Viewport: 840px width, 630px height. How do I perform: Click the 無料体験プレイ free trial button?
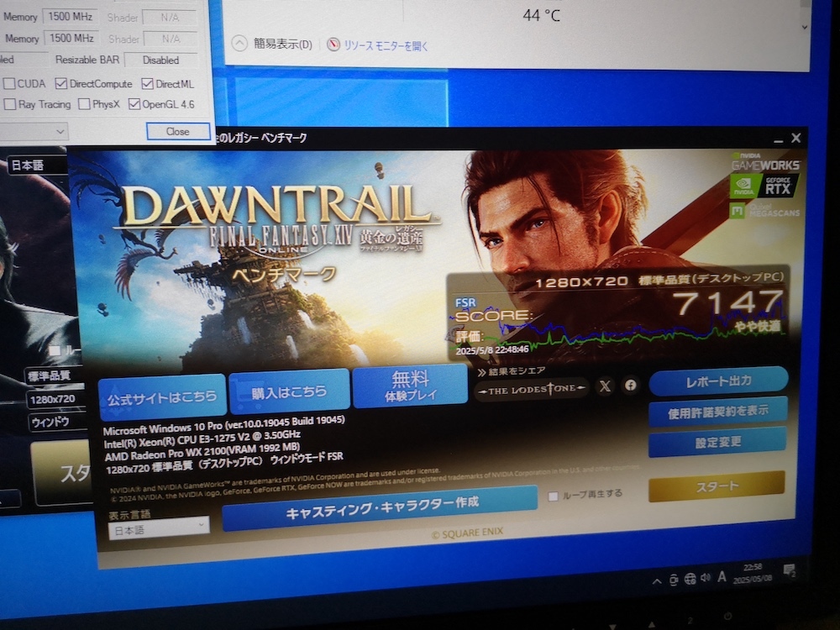410,386
